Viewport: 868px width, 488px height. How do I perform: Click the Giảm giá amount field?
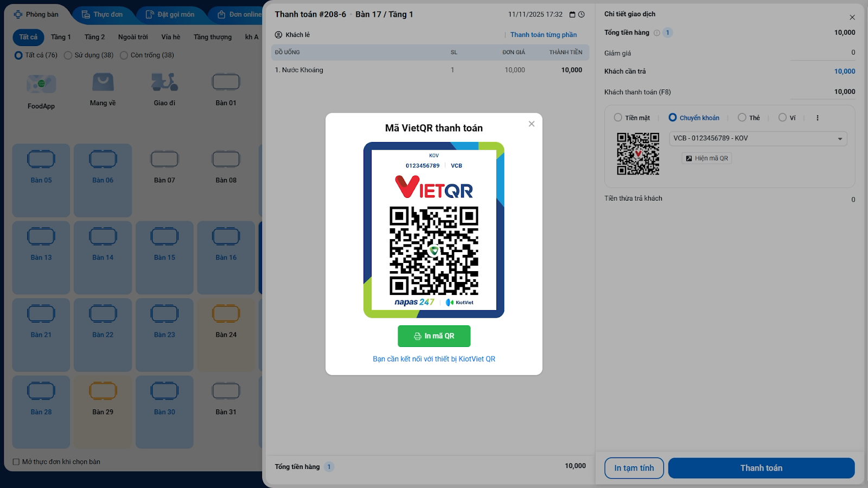point(822,53)
